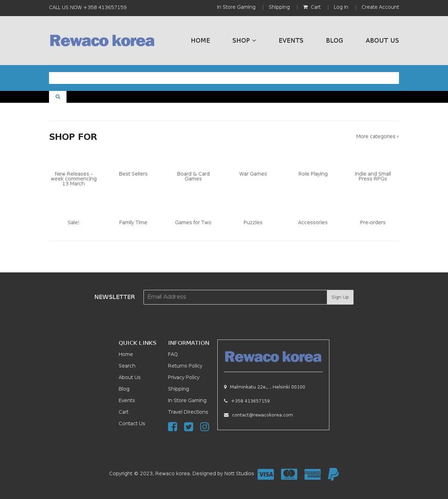Open ABOUT US navigation item

tap(382, 41)
